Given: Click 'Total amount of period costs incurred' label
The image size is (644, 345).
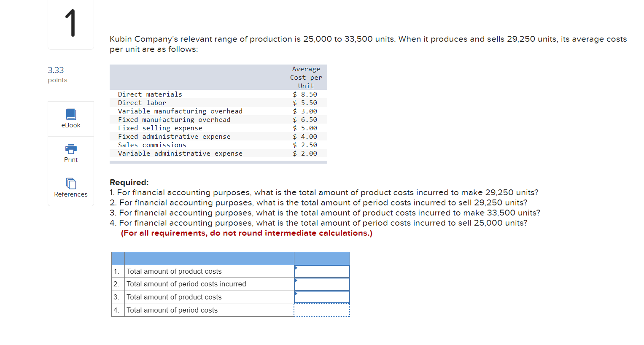Looking at the screenshot, I should tap(186, 284).
